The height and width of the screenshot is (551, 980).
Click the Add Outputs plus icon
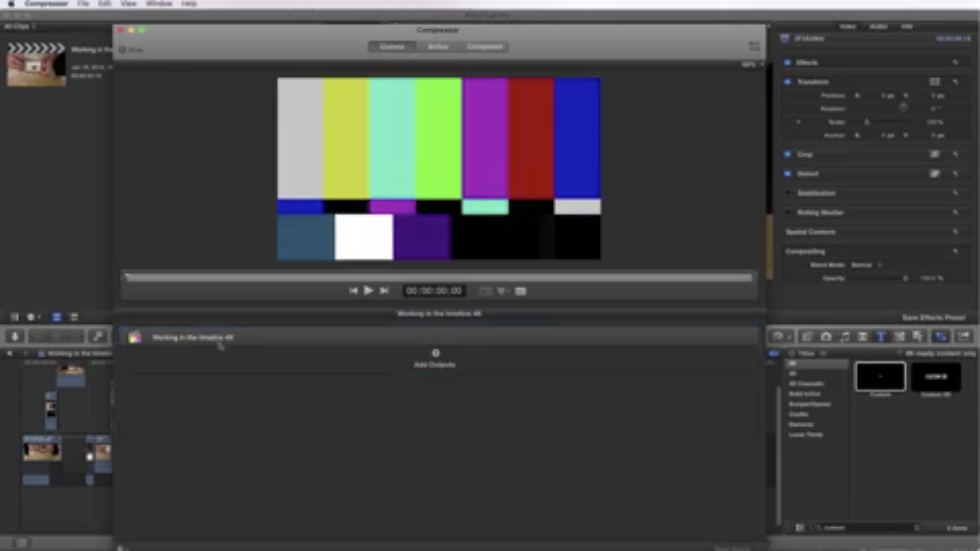436,353
